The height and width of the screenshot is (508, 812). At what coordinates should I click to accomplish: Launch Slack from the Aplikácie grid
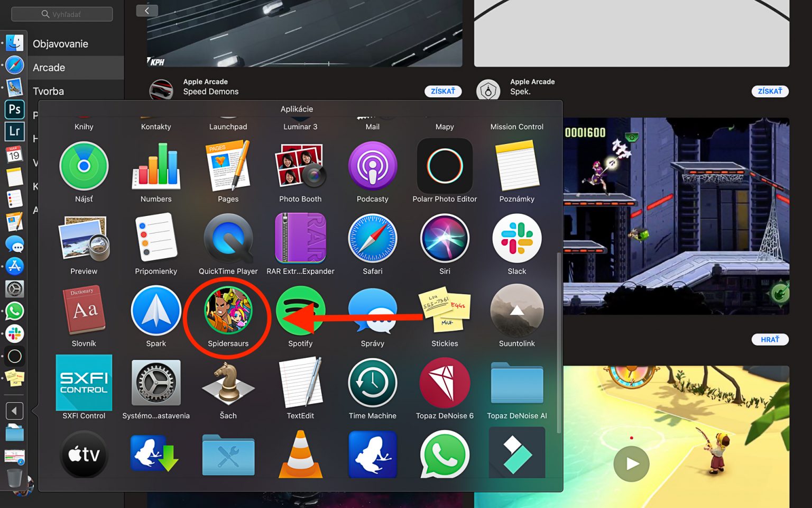coord(517,239)
